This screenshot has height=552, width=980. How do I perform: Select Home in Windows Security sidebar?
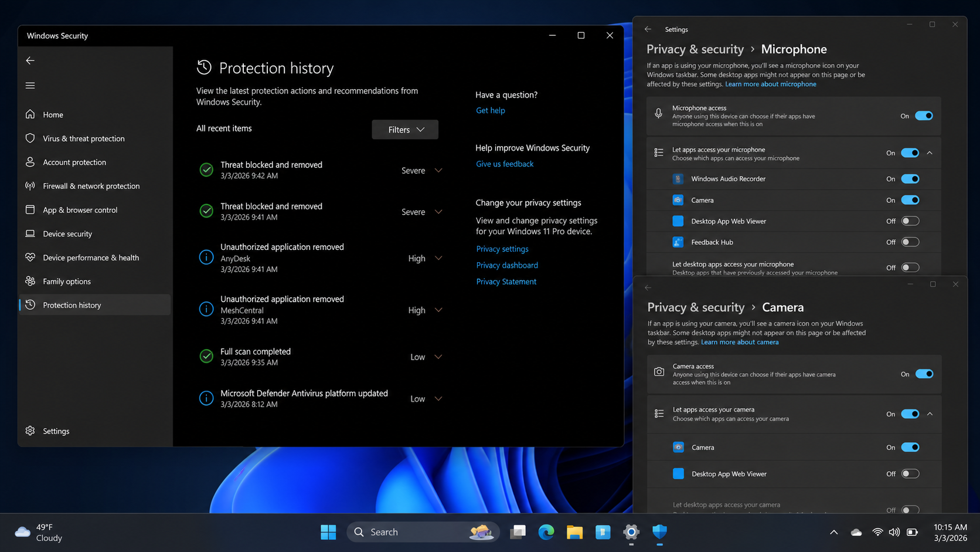(x=95, y=114)
